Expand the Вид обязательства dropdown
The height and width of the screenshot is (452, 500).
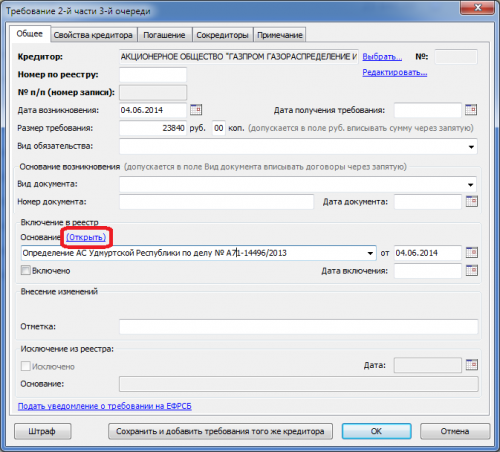pyautogui.click(x=471, y=147)
